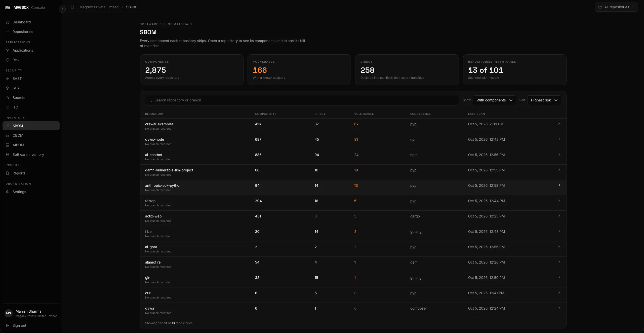Click the Secrets key icon
Viewport: 644px width, 333px height.
pyautogui.click(x=8, y=98)
